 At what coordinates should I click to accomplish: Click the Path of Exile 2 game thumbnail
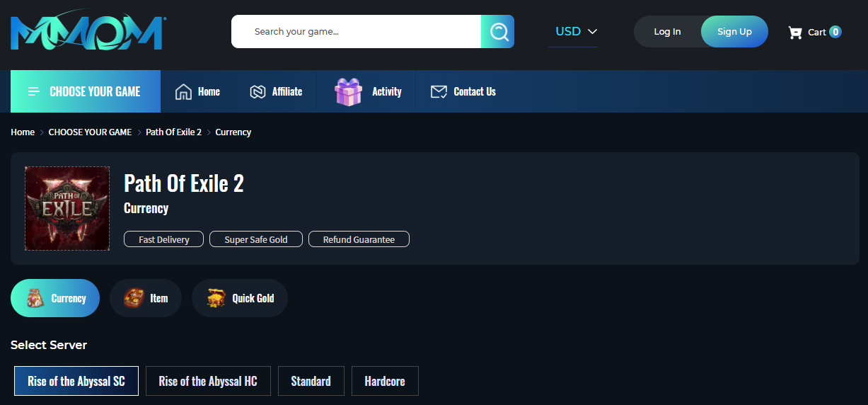(67, 208)
